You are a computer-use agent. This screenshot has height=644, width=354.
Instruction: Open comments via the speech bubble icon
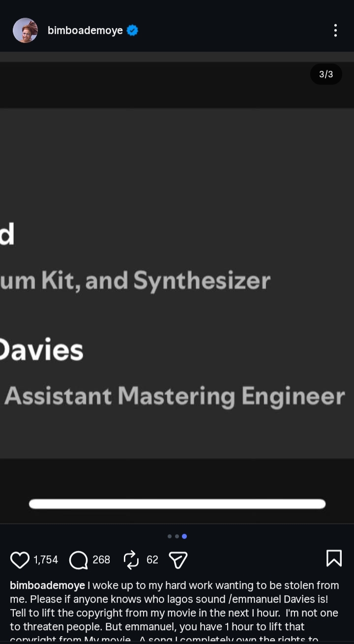tap(78, 560)
